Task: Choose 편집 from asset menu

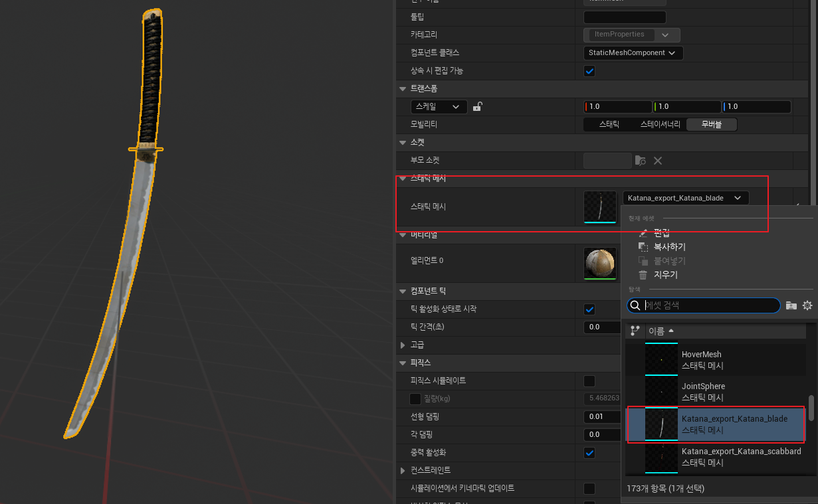Action: 662,233
